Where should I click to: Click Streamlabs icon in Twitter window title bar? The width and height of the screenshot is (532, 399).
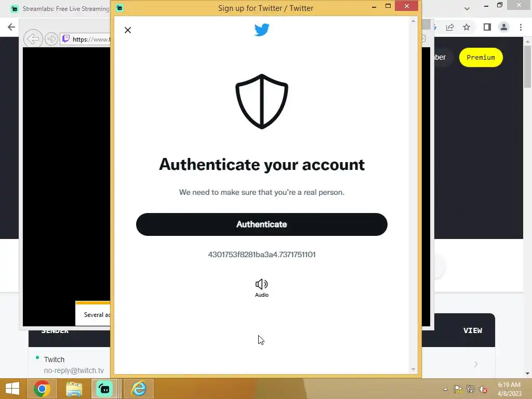coord(119,7)
